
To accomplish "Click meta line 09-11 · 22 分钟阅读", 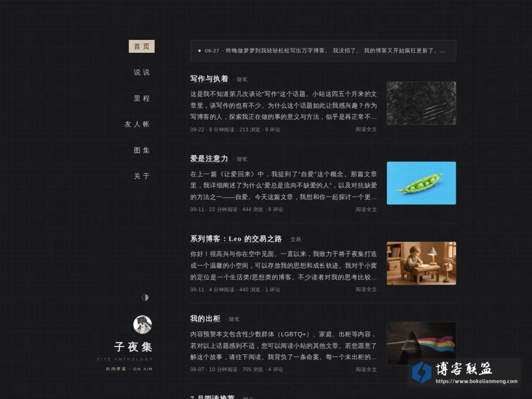I will (x=237, y=210).
